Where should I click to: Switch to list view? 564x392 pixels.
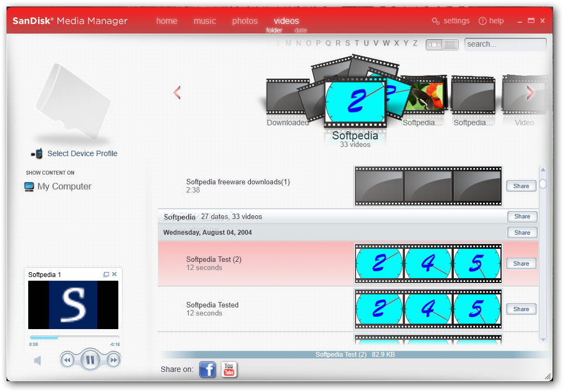(450, 44)
